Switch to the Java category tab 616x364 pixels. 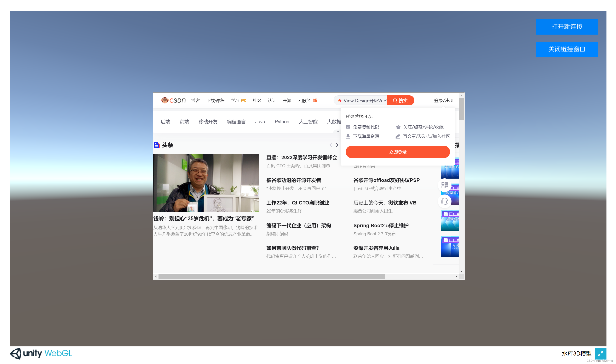pos(260,121)
